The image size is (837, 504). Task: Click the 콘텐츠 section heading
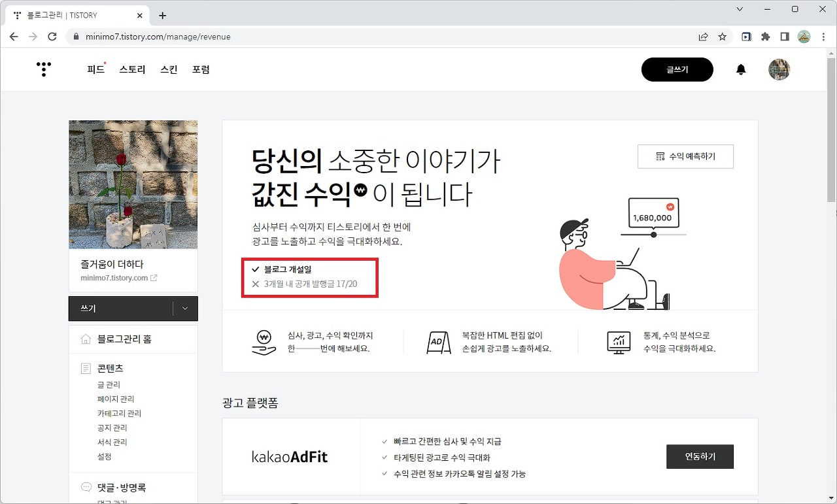111,369
